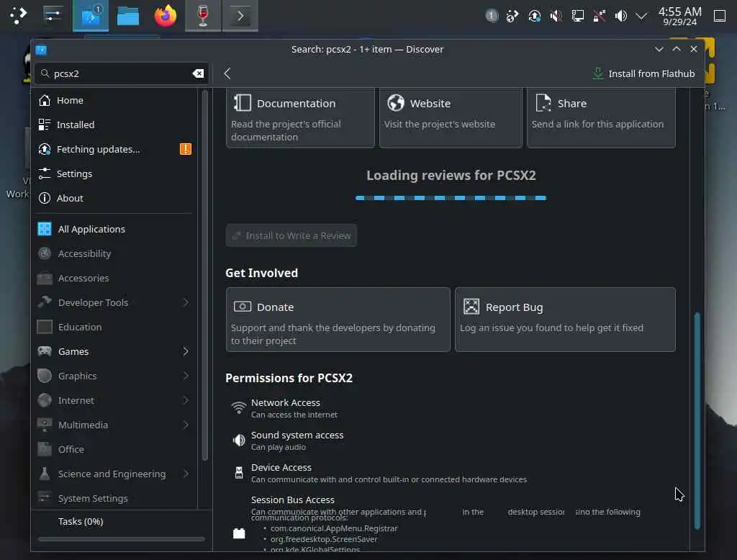The height and width of the screenshot is (560, 737).
Task: Click the show desktop icon
Action: click(720, 16)
